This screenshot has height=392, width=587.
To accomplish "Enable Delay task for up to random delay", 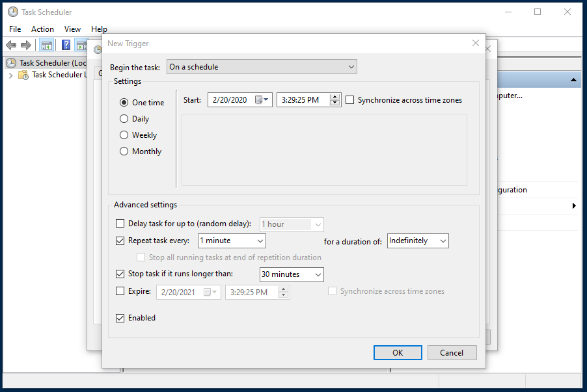I will tap(120, 224).
